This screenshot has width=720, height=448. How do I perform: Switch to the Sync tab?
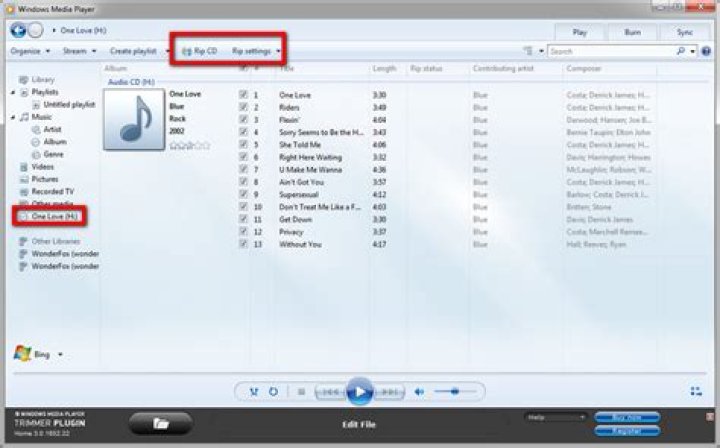[685, 32]
